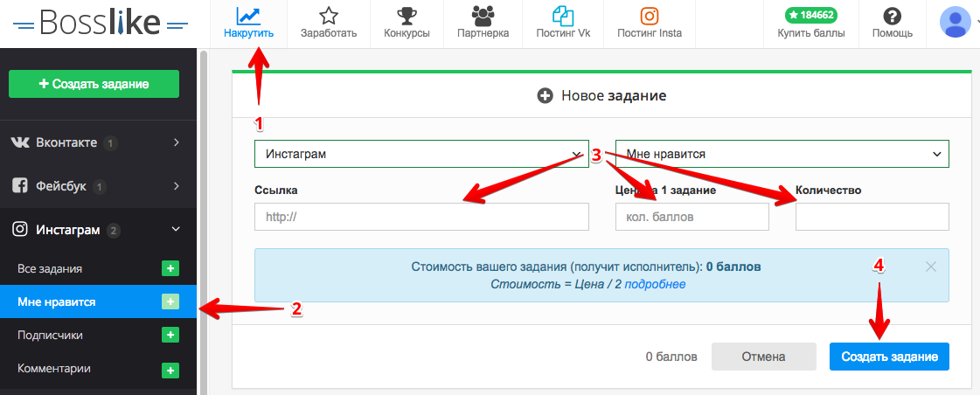Screen dimensions: 980x395
Task: Select the Накрутить tab
Action: [x=249, y=24]
